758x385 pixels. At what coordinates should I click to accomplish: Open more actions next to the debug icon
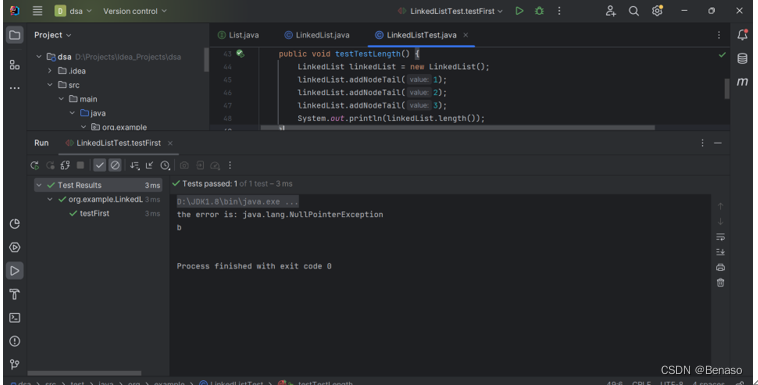[559, 11]
